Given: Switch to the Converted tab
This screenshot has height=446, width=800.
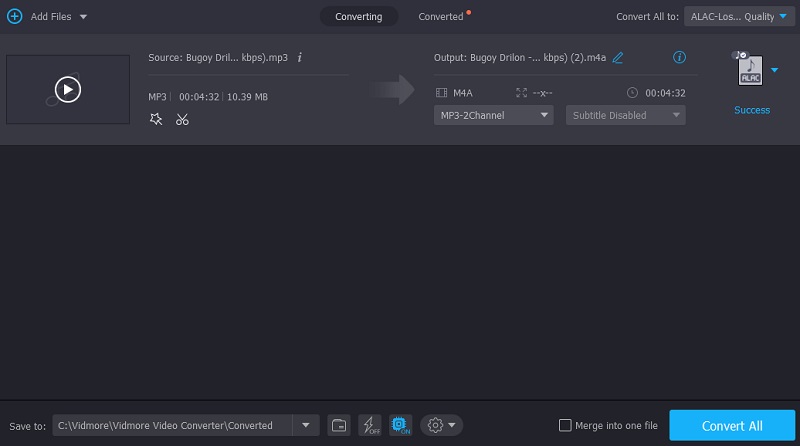Looking at the screenshot, I should 440,17.
